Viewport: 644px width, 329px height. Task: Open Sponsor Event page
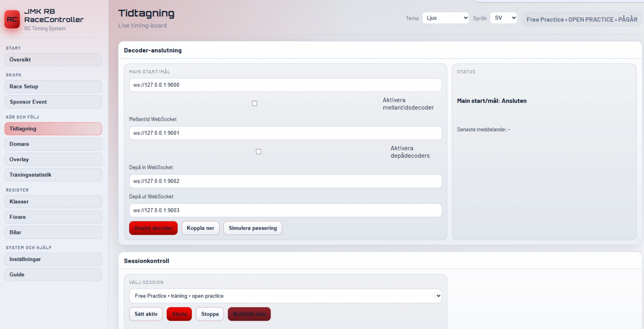53,102
